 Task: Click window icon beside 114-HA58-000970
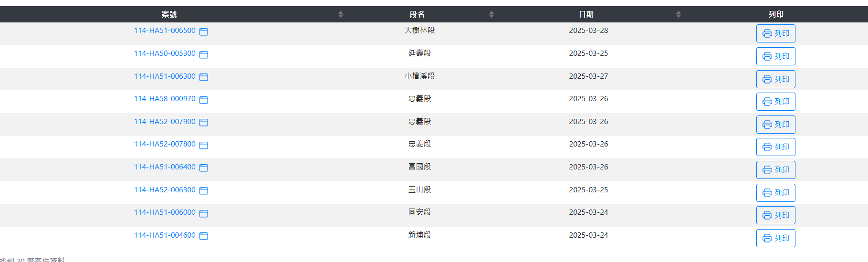pyautogui.click(x=203, y=100)
